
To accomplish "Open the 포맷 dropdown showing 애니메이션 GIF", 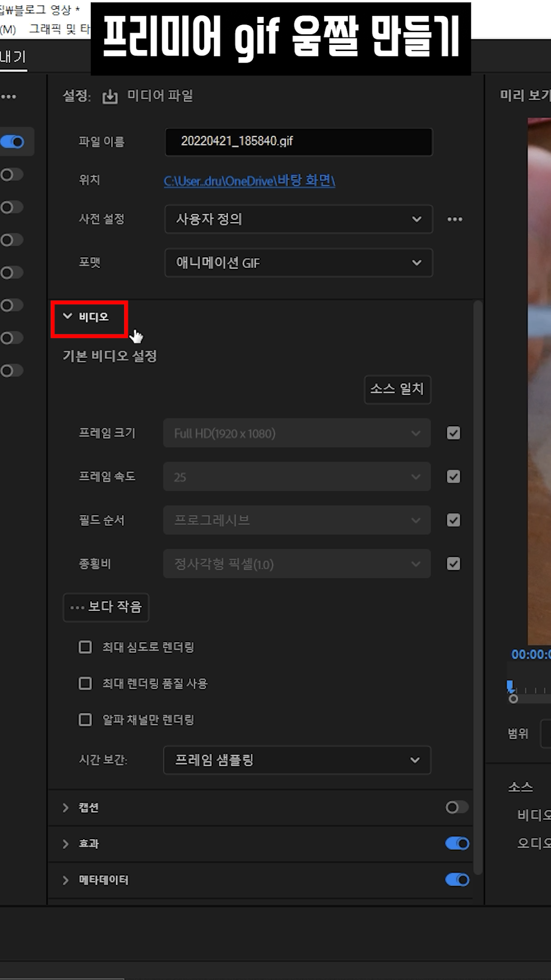I will [x=298, y=263].
